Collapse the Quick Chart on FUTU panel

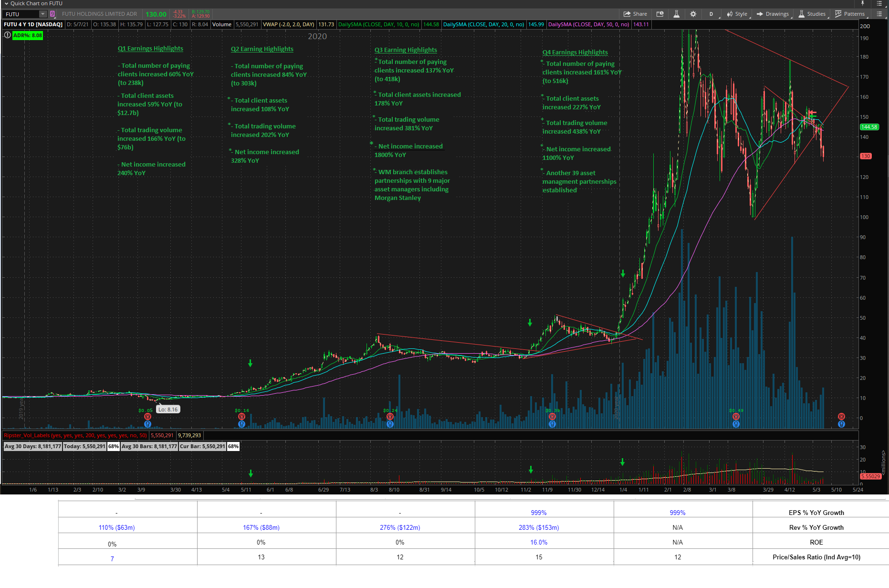point(6,3)
